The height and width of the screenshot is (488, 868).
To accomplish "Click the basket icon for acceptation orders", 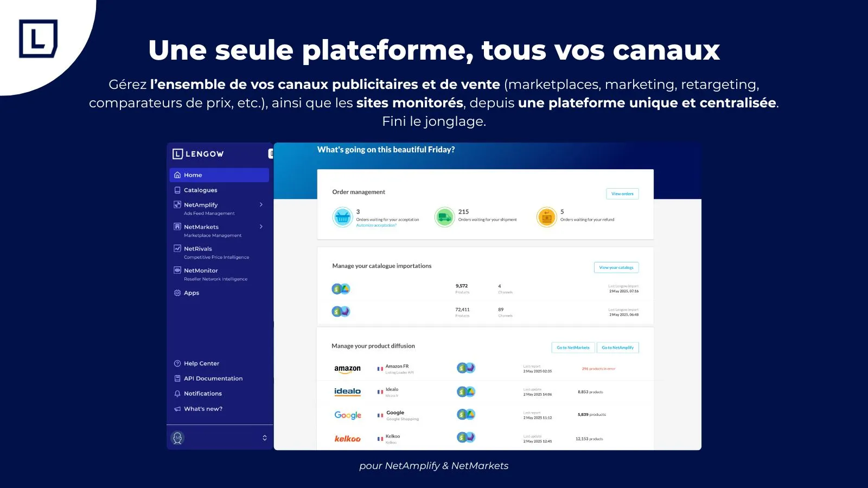I will pyautogui.click(x=343, y=217).
